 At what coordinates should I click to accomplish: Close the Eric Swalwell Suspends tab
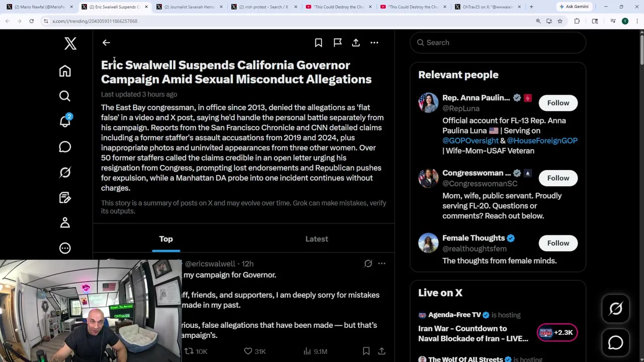click(146, 7)
